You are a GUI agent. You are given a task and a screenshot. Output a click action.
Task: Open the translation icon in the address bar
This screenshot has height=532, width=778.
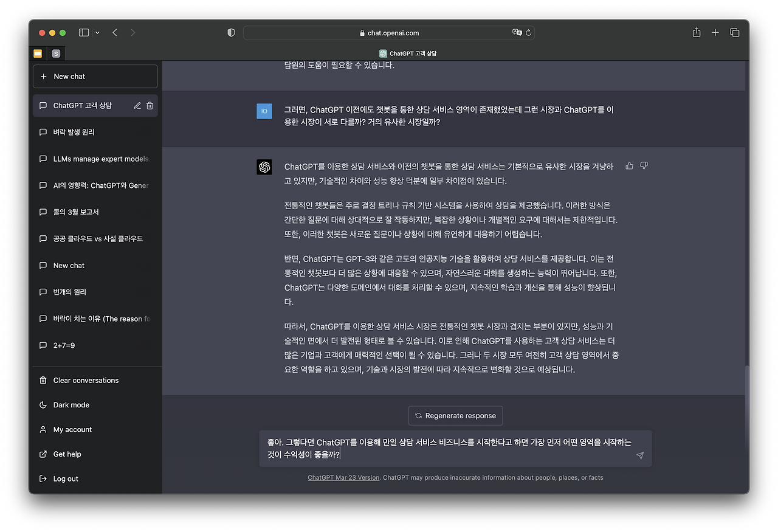tap(517, 33)
